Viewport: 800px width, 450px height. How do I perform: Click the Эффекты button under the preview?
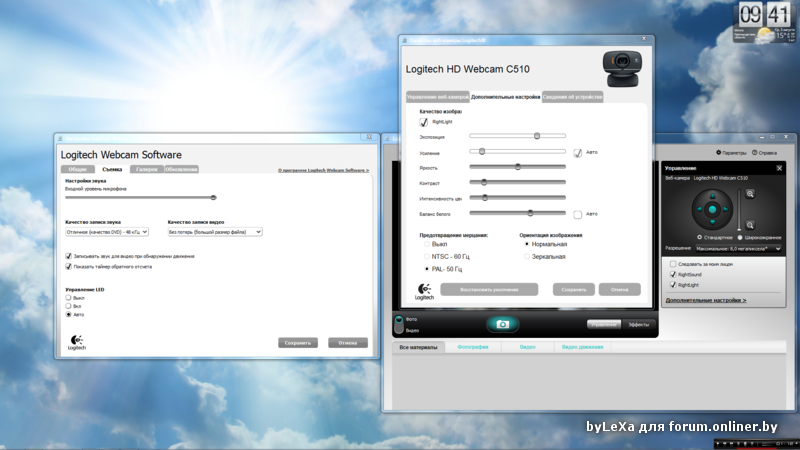[638, 324]
